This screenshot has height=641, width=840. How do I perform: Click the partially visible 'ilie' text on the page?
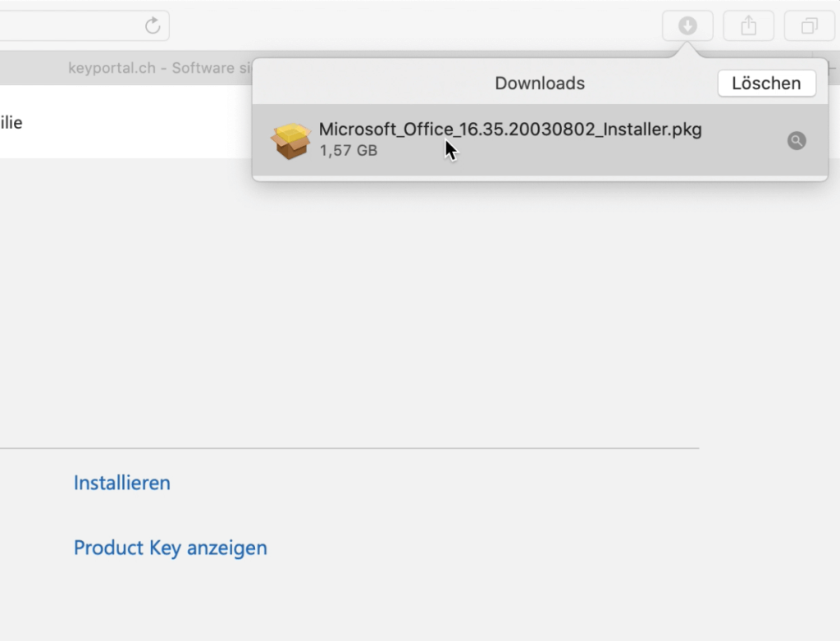pos(11,123)
